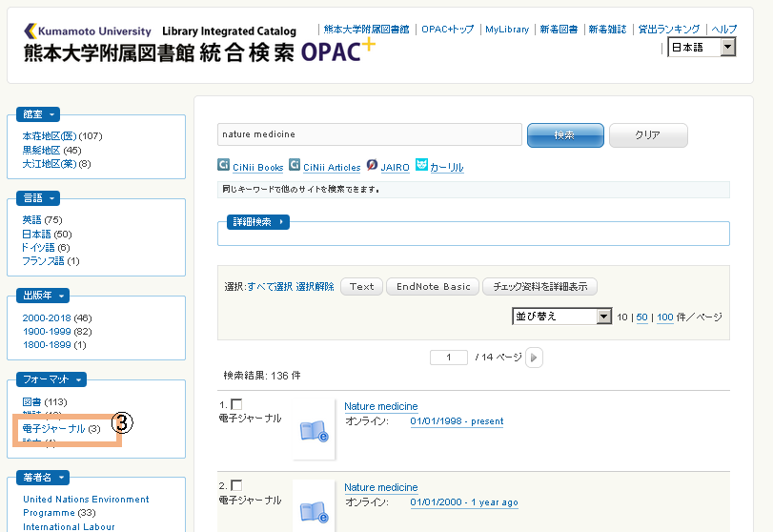Click the e-journal book icon for result 1
The height and width of the screenshot is (532, 773).
click(314, 432)
